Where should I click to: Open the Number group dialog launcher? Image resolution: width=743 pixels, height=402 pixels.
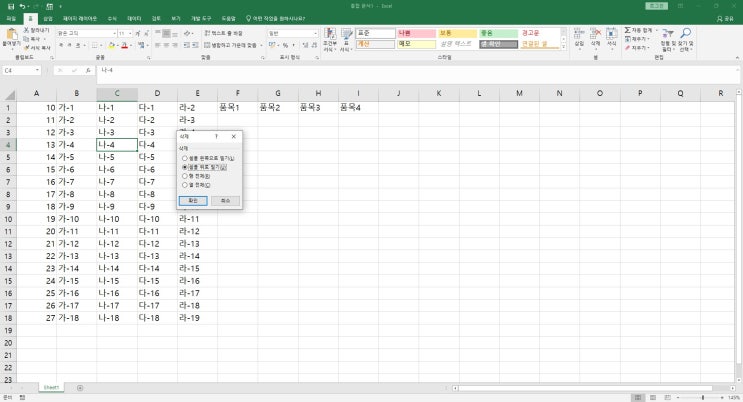(317, 58)
